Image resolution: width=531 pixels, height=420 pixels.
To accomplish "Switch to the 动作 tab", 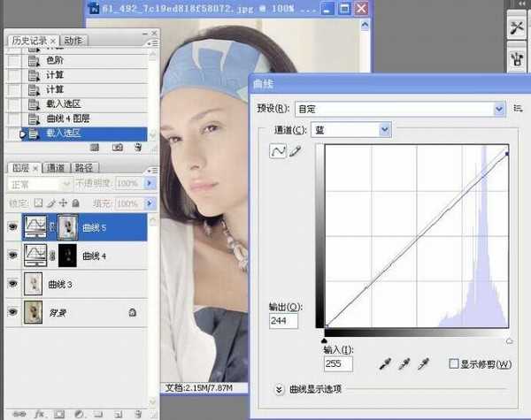I will point(73,41).
